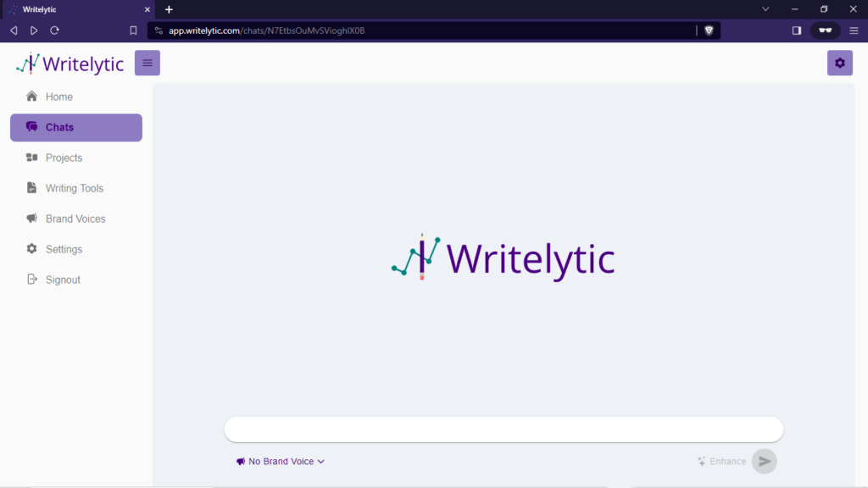This screenshot has width=868, height=488.
Task: Click the Enhance sparkle button
Action: click(721, 462)
